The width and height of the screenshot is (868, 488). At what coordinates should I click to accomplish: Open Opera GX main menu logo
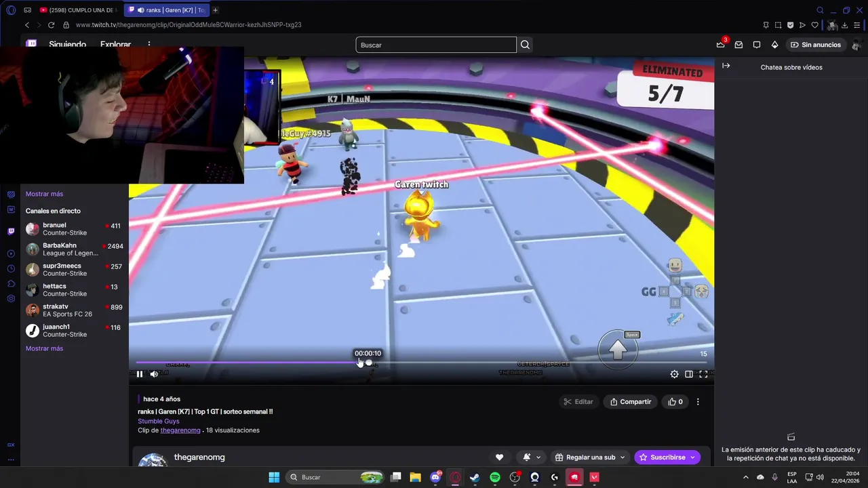click(x=10, y=10)
